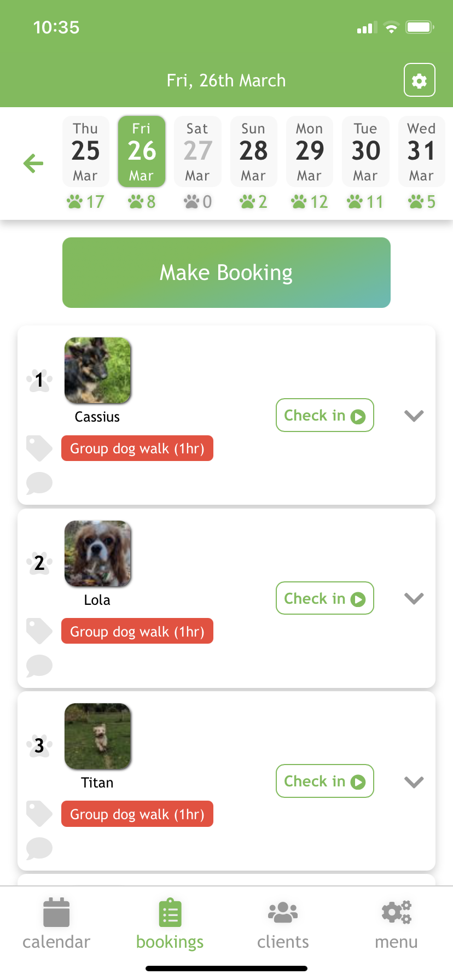This screenshot has height=980, width=453.
Task: Open settings gear in header
Action: click(x=419, y=80)
